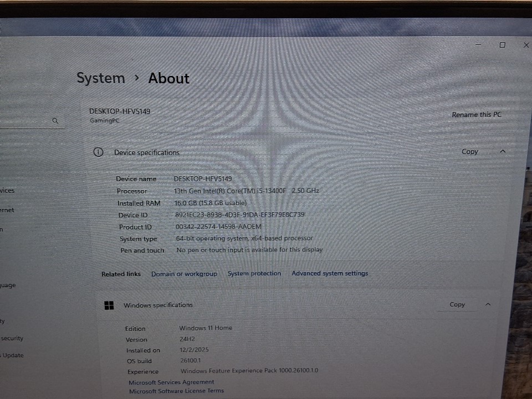The width and height of the screenshot is (532, 399).
Task: Maximize the Settings window
Action: (x=502, y=45)
